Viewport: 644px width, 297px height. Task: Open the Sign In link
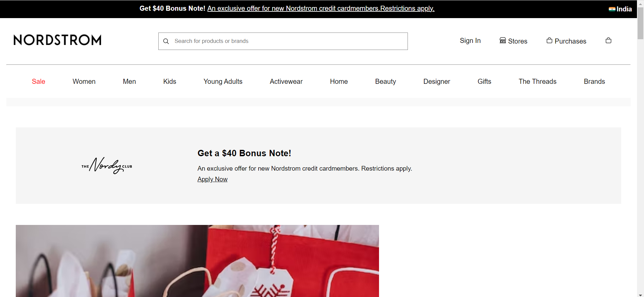pos(470,41)
